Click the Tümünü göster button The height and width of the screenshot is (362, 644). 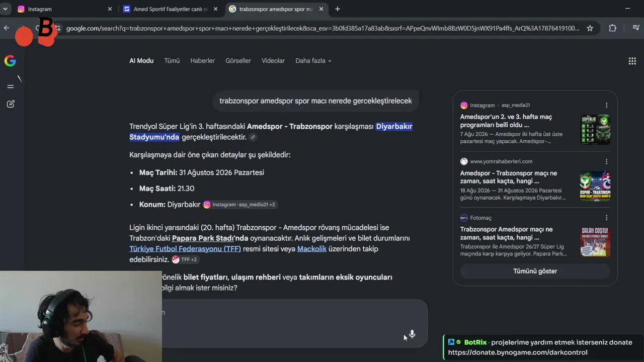(535, 271)
